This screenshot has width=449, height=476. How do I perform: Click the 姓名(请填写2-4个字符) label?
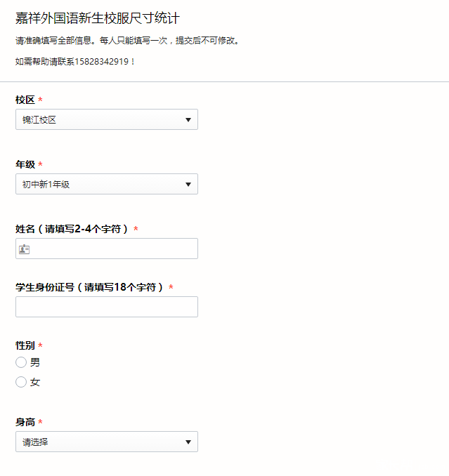pos(72,229)
